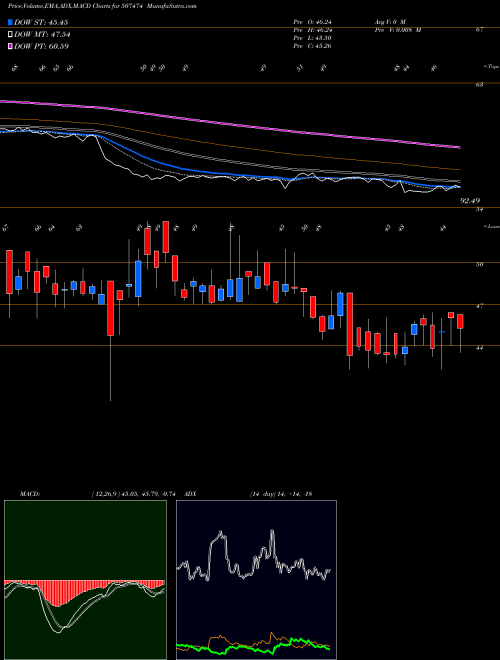Click the ADX '(14 day)' values text
The image size is (500, 660).
coord(280,494)
